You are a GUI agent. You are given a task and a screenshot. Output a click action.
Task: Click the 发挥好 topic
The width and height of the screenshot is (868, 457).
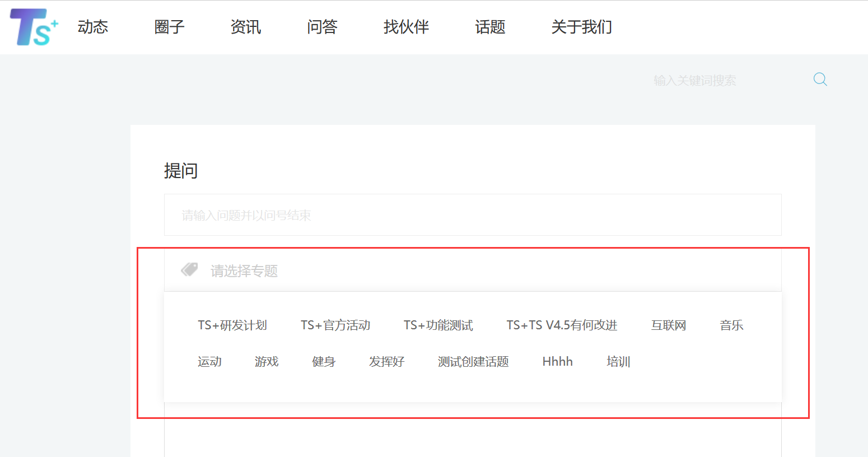[386, 362]
